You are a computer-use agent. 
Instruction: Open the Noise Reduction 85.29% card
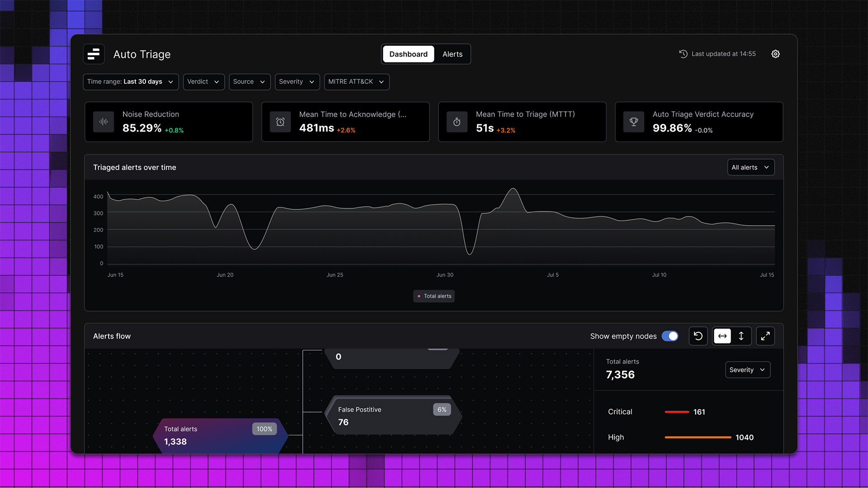169,122
